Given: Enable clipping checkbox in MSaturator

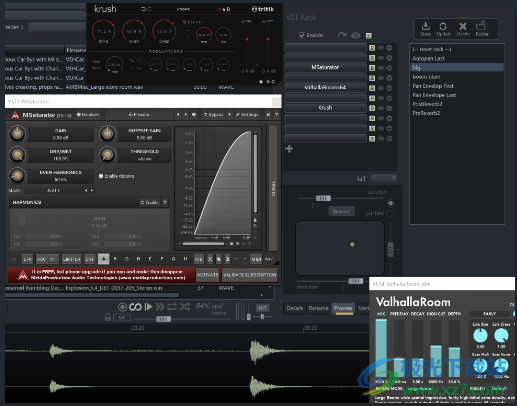Looking at the screenshot, I should tap(101, 176).
